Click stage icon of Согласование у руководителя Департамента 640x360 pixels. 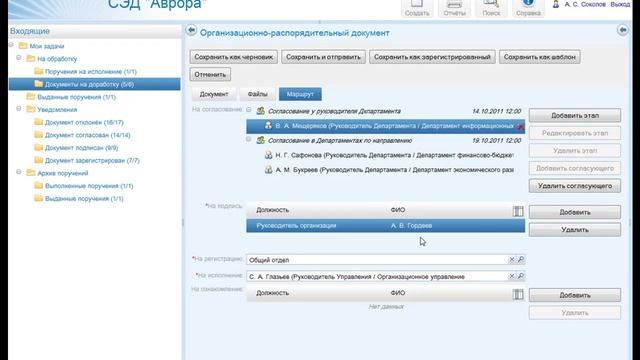[x=260, y=111]
